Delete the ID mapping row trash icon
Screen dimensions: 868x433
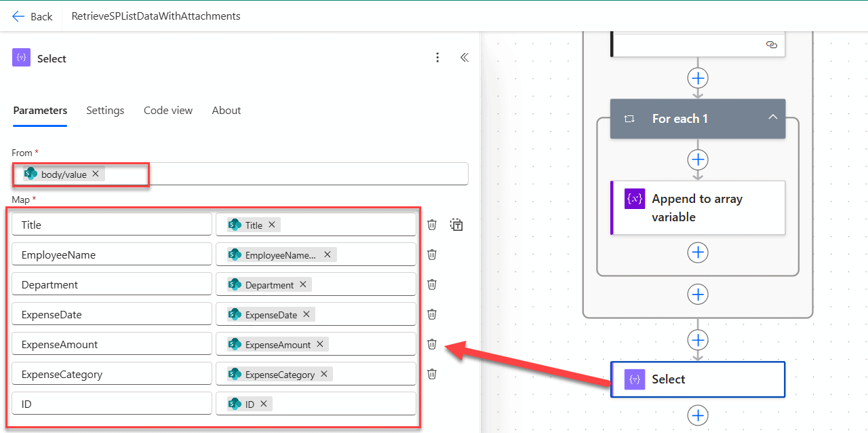point(431,403)
